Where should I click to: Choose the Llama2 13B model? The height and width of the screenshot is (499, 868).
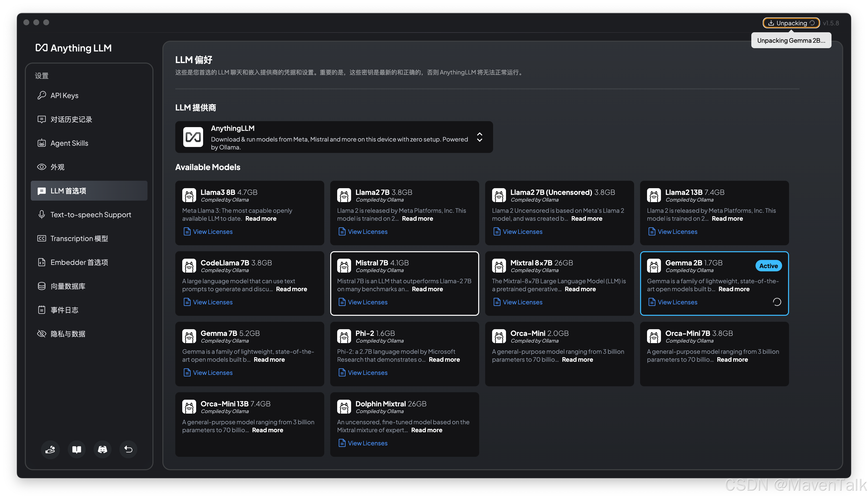click(x=714, y=213)
